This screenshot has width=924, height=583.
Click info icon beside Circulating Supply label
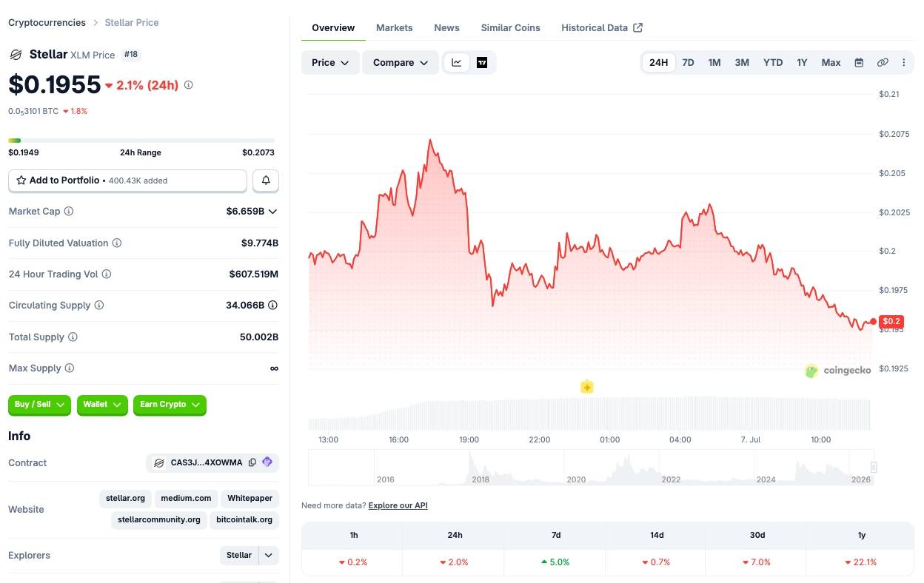point(99,306)
